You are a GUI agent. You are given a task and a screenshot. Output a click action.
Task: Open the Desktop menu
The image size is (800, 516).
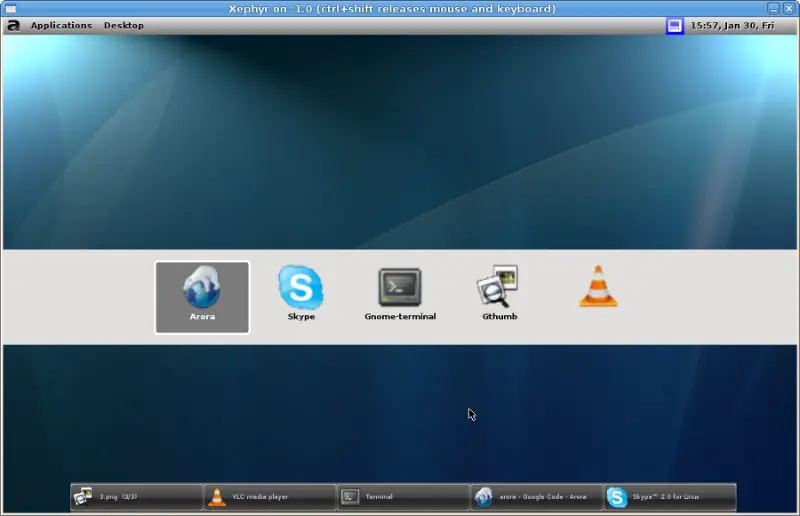pyautogui.click(x=123, y=26)
